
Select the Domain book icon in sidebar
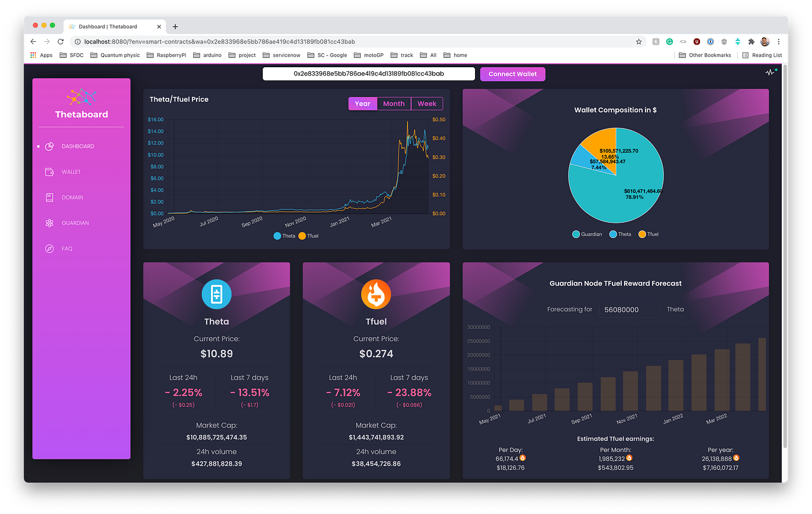(x=49, y=197)
